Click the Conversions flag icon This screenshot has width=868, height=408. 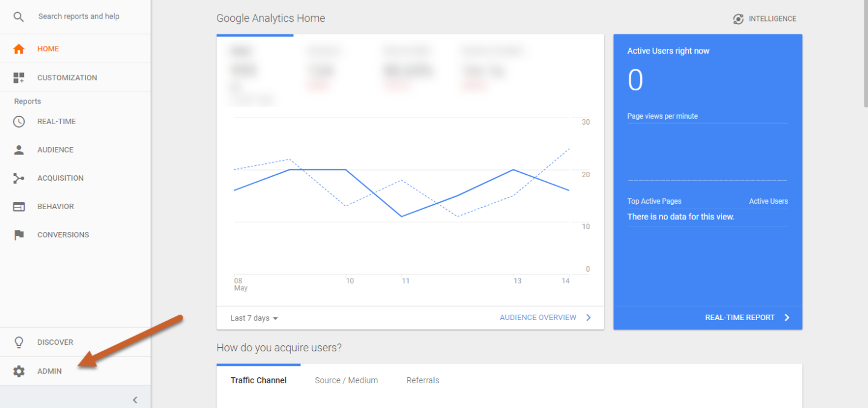[19, 235]
